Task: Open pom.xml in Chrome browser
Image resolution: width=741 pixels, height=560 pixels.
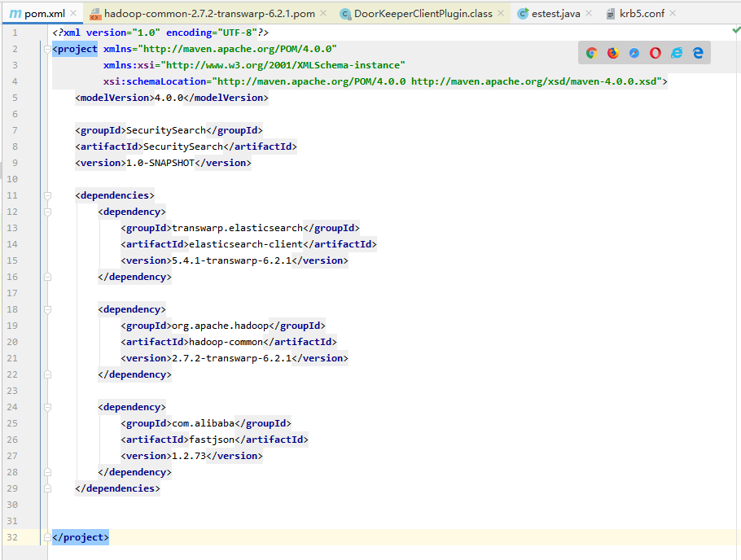Action: point(592,53)
